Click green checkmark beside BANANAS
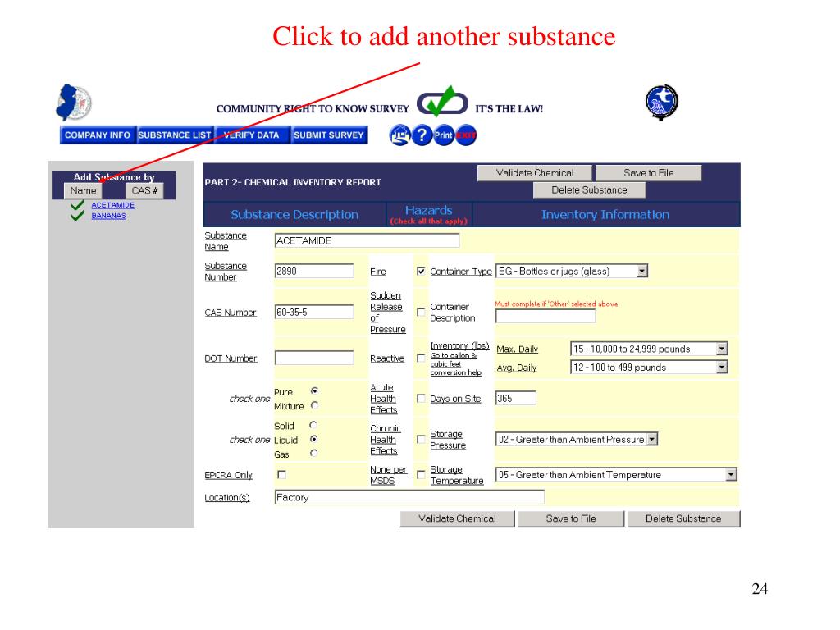Image resolution: width=840 pixels, height=630 pixels. [77, 216]
